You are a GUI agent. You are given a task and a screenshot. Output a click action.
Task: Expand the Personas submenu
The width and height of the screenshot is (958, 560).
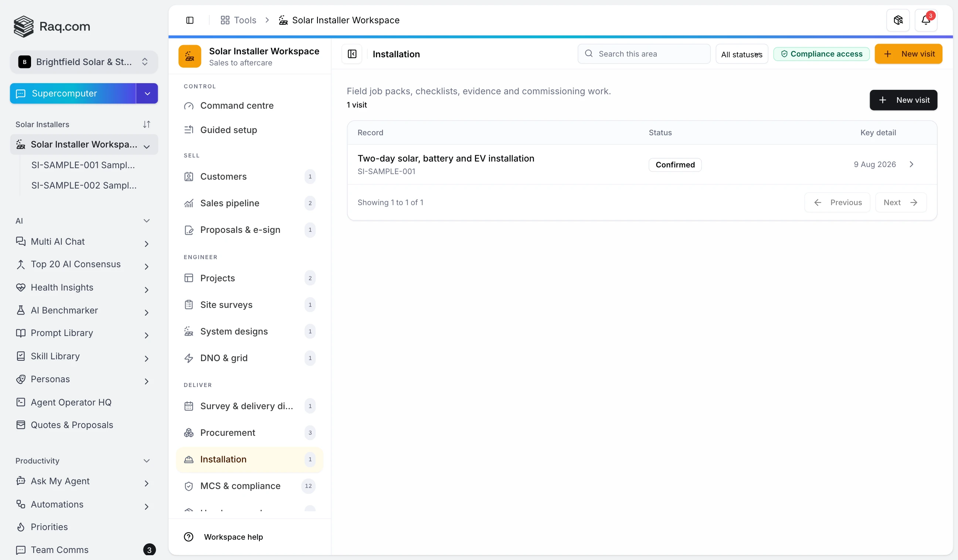(x=147, y=382)
